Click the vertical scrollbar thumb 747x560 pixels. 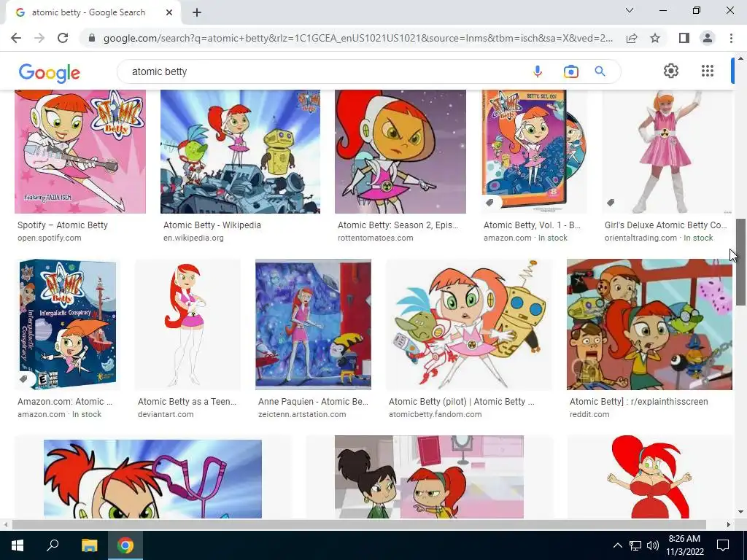(740, 262)
